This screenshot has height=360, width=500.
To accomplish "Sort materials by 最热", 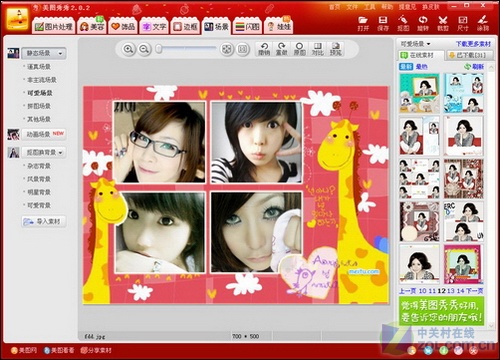I will 422,67.
